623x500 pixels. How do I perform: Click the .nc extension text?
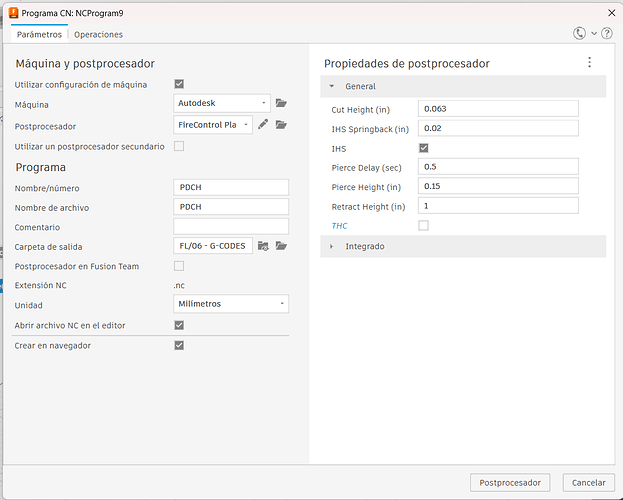tap(179, 285)
